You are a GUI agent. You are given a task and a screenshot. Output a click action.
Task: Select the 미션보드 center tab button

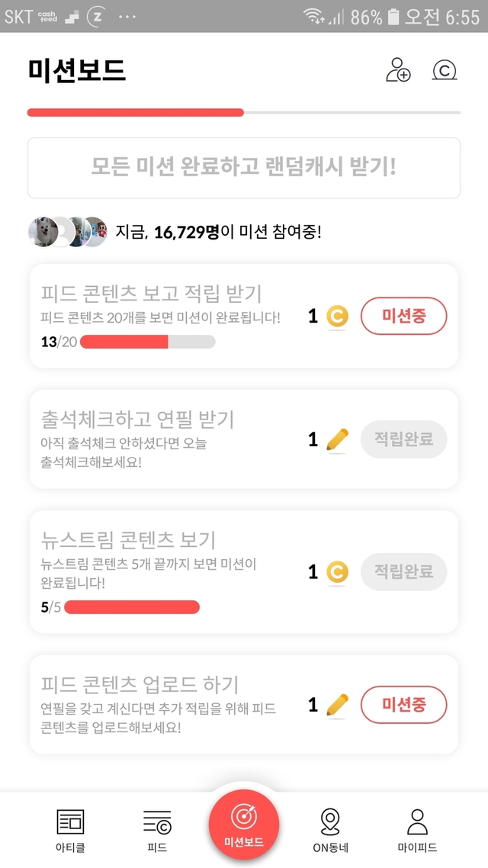[x=244, y=824]
